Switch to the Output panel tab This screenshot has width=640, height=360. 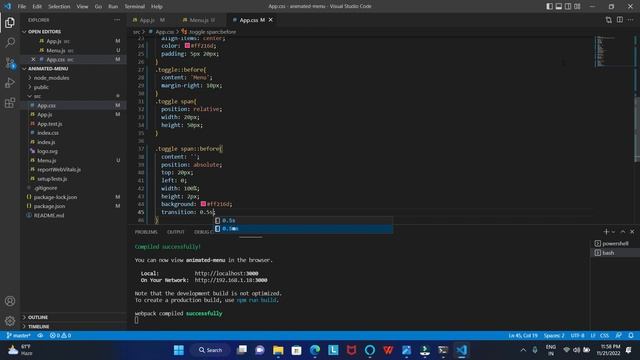[x=176, y=232]
